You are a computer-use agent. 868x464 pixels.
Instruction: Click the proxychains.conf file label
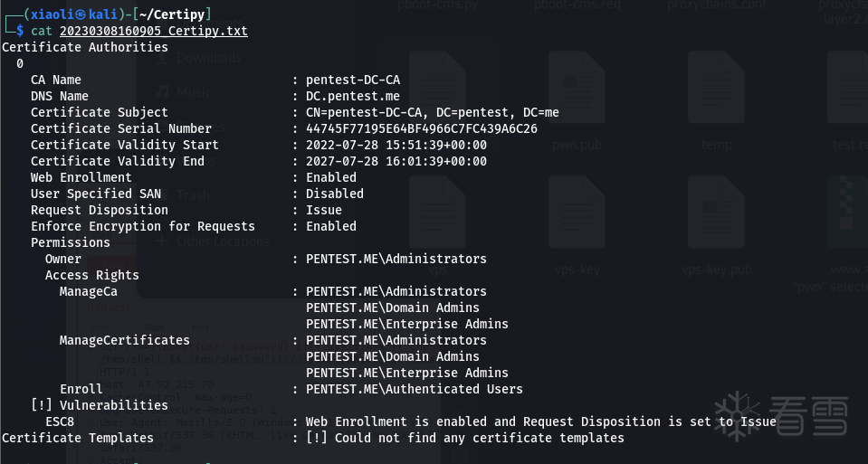(716, 5)
